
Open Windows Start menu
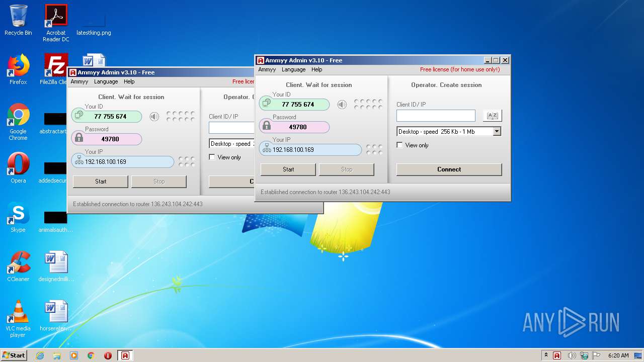14,355
